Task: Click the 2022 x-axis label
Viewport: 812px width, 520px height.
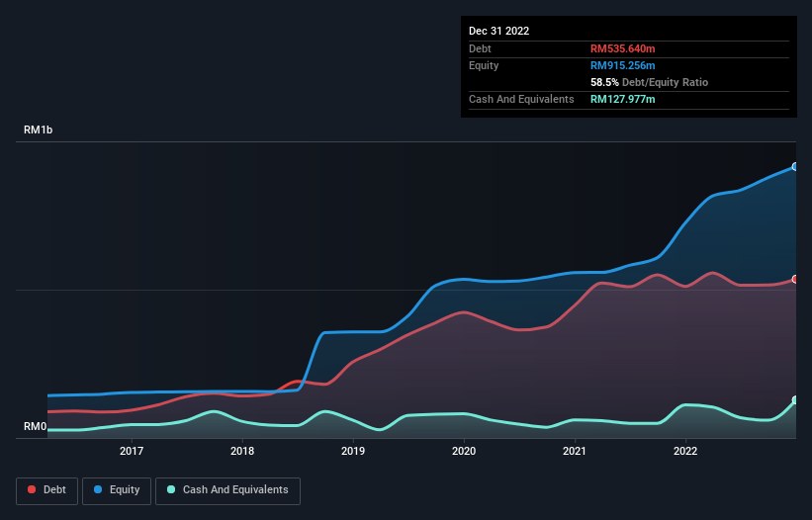Action: click(685, 451)
